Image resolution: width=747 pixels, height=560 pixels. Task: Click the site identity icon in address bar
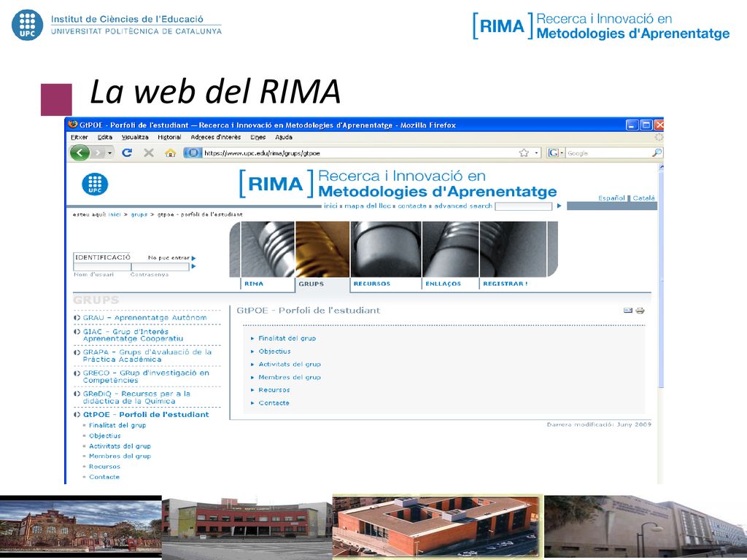point(193,153)
